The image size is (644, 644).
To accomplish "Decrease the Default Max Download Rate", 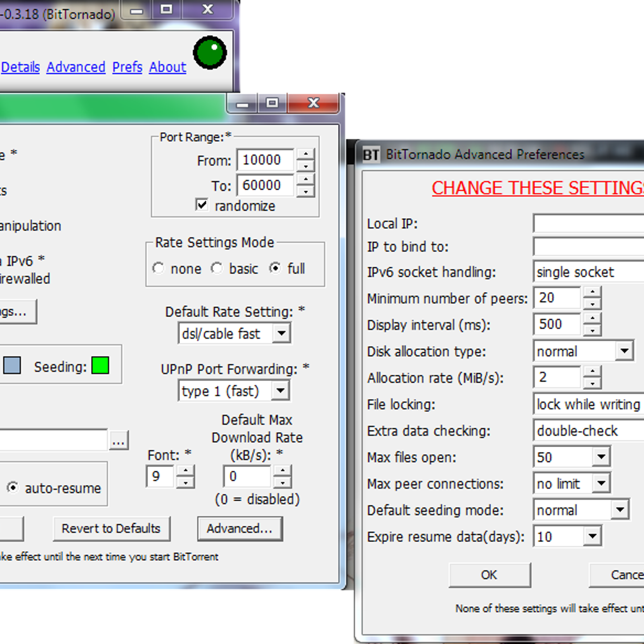I will pyautogui.click(x=283, y=482).
